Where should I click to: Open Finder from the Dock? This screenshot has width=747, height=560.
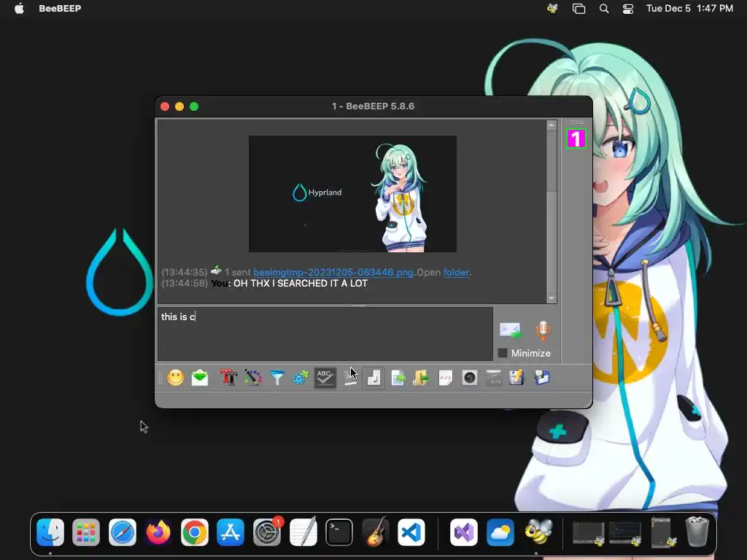point(50,532)
